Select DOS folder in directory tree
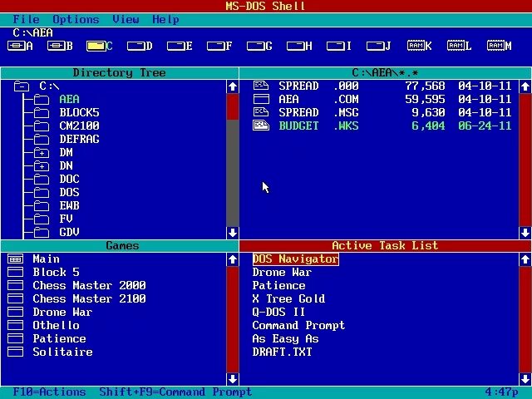This screenshot has width=532, height=399. (x=69, y=192)
